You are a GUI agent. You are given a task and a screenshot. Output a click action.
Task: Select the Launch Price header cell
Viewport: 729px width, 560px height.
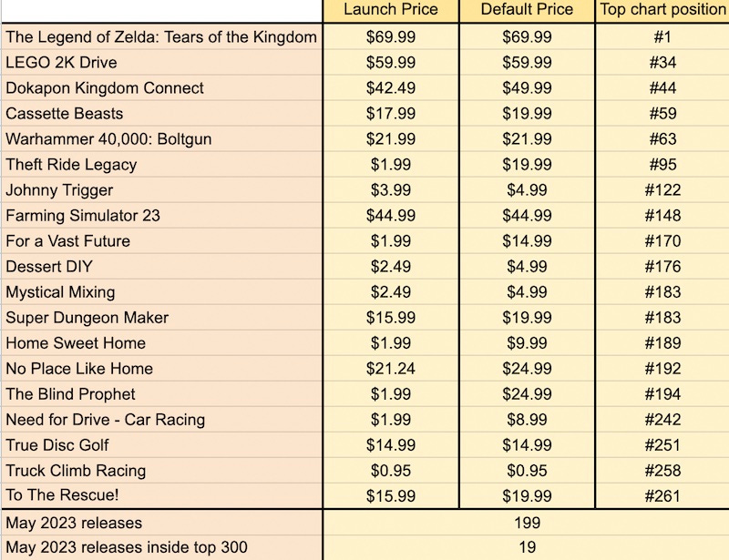[391, 10]
